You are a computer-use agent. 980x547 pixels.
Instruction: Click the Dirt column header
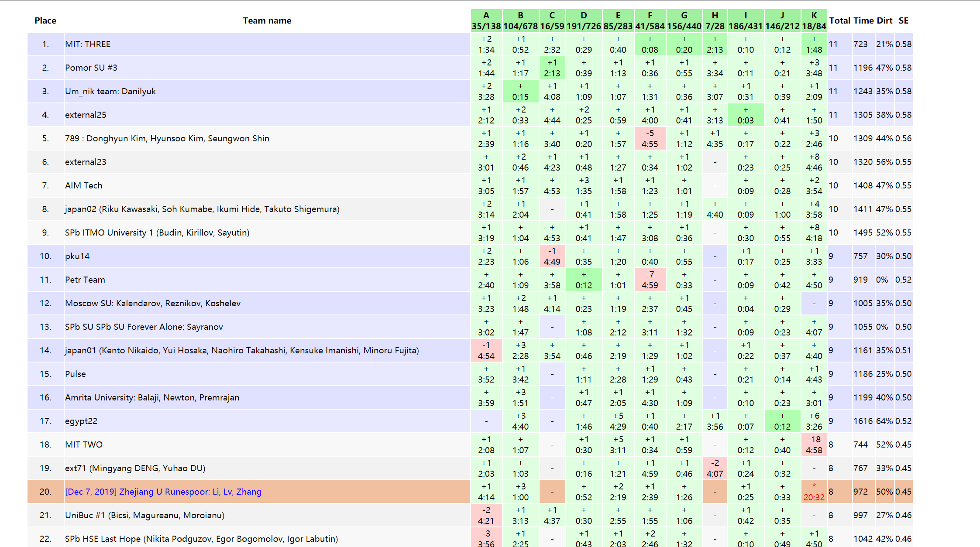click(884, 21)
